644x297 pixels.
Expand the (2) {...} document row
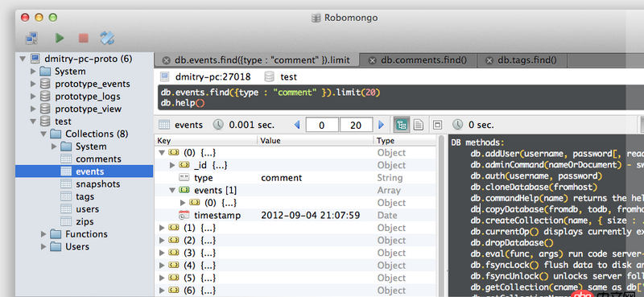tap(162, 241)
